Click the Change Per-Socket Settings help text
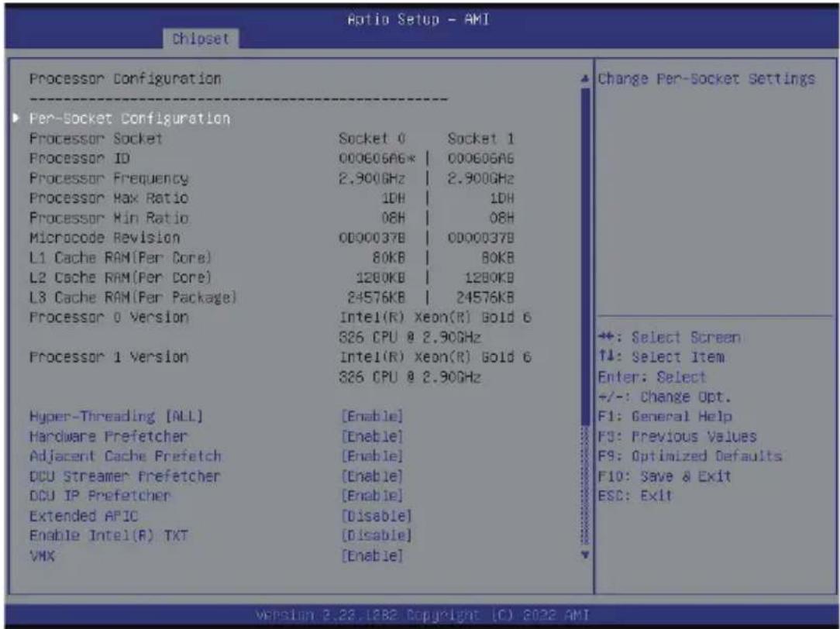The height and width of the screenshot is (629, 840). (x=706, y=79)
